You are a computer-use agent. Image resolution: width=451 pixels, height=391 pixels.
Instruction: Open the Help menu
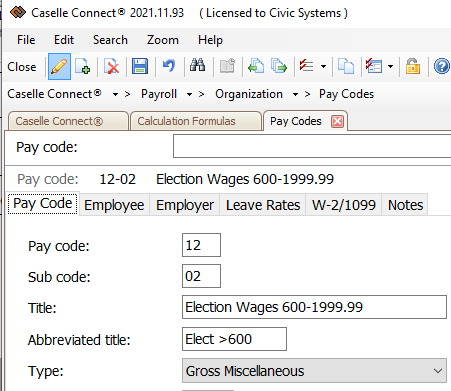click(210, 40)
